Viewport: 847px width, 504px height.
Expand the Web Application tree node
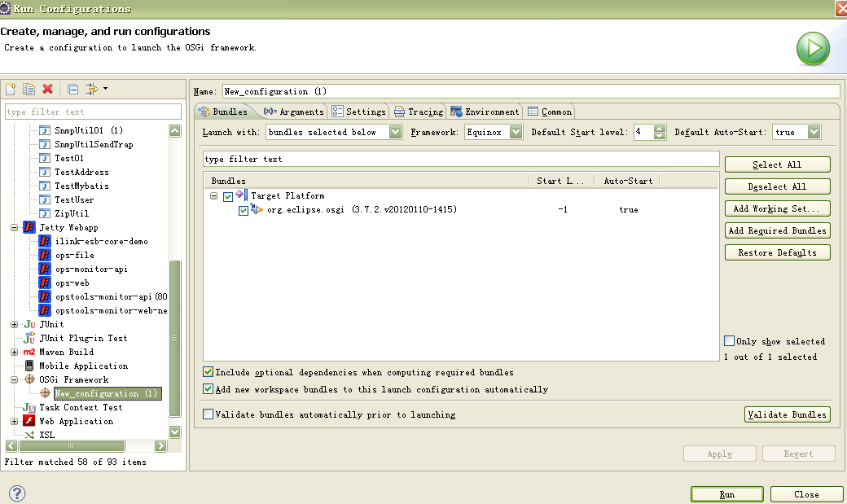tap(14, 421)
